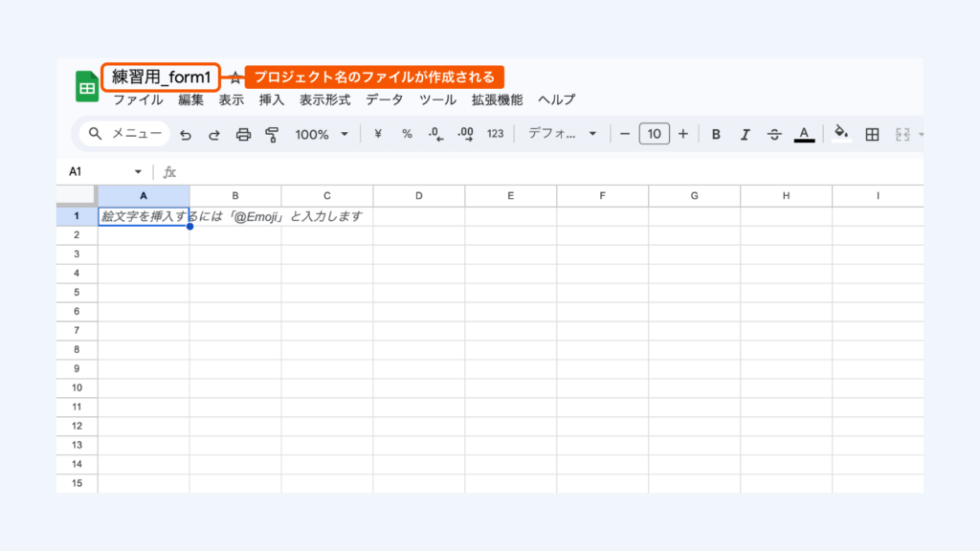The image size is (980, 551).
Task: Click the plus to increase font size
Action: pos(683,134)
